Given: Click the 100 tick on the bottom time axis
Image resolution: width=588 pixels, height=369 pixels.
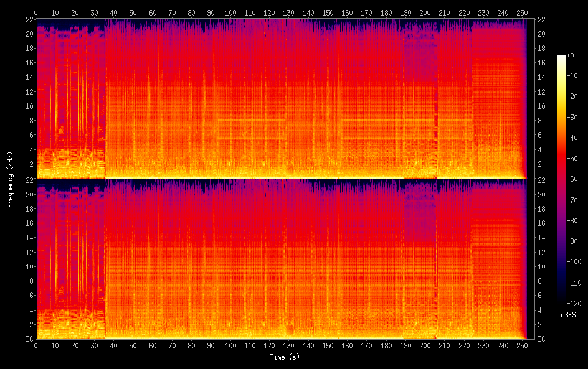Looking at the screenshot, I should point(230,345).
